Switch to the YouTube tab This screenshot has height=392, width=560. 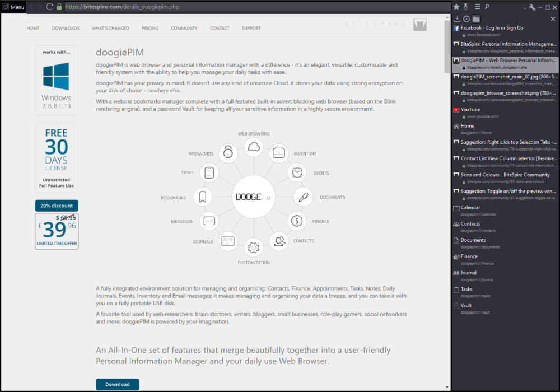point(505,113)
